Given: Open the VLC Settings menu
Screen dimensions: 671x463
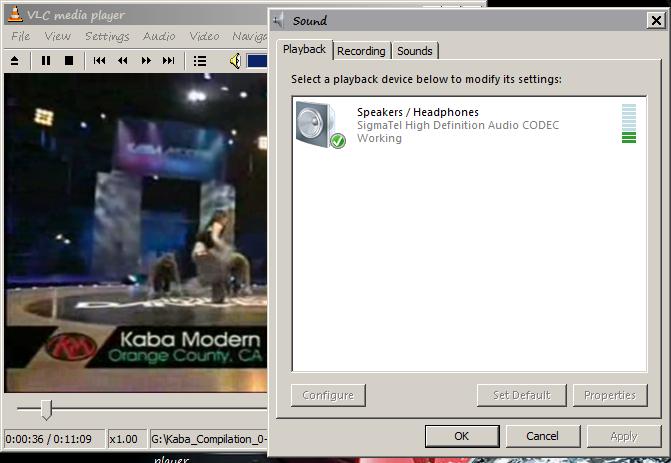Looking at the screenshot, I should click(x=107, y=36).
